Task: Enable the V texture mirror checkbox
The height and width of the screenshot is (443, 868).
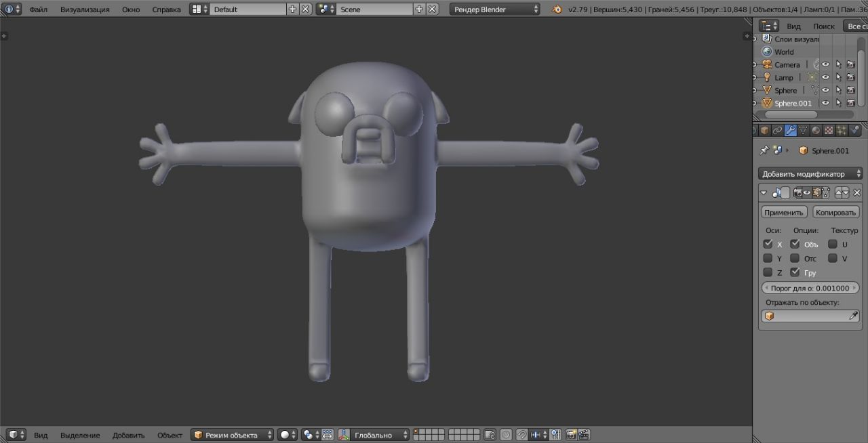Action: pos(833,258)
